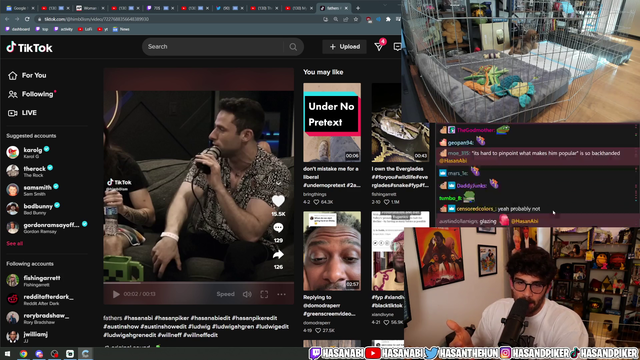The image size is (640, 360).
Task: Click the #austinshow hashtag
Action: click(121, 327)
